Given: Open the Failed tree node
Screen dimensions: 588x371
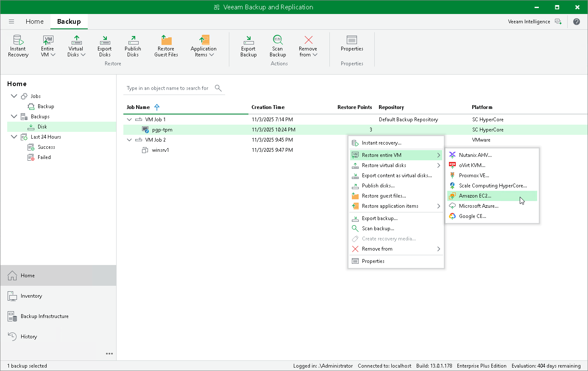Looking at the screenshot, I should (x=39, y=157).
